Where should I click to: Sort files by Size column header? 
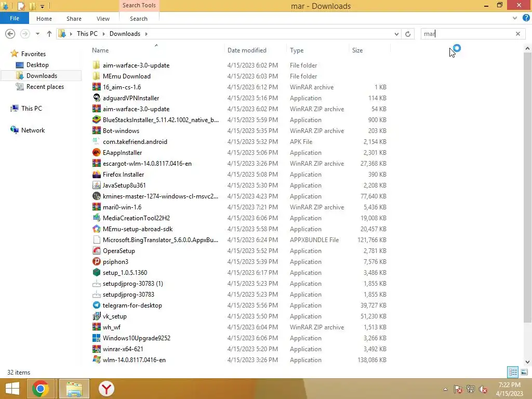357,50
